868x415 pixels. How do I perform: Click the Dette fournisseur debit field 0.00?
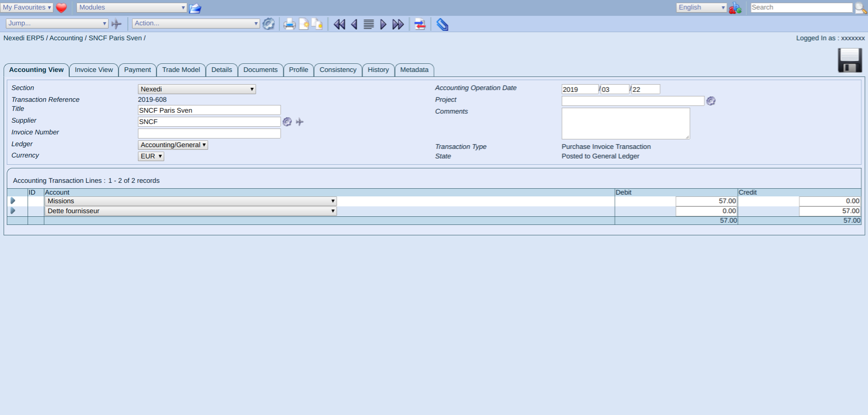(706, 211)
